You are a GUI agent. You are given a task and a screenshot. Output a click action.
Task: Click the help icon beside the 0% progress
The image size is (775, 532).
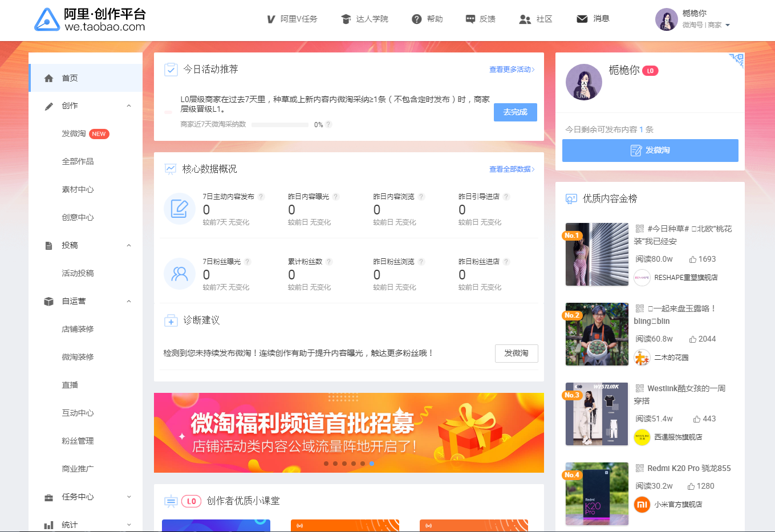[328, 124]
